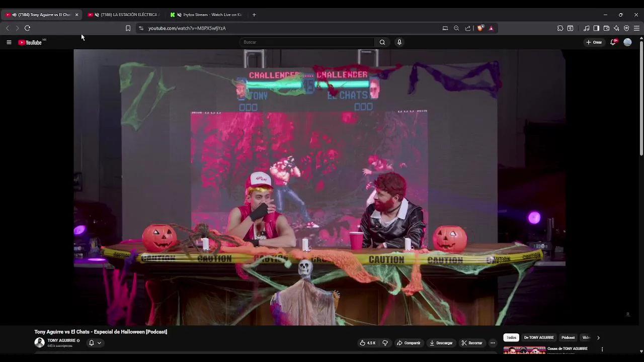Open Brave VPN shield icon
Viewport: 644px width, 362px height.
point(626,28)
